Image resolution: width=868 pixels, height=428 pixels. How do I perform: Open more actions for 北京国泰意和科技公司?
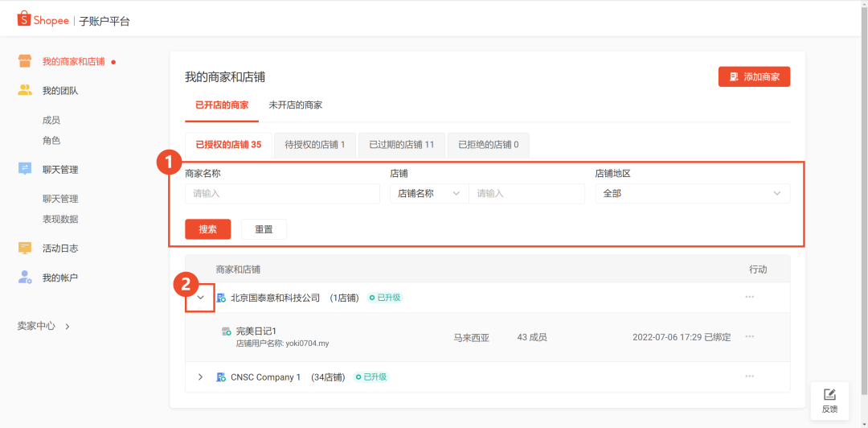[749, 297]
